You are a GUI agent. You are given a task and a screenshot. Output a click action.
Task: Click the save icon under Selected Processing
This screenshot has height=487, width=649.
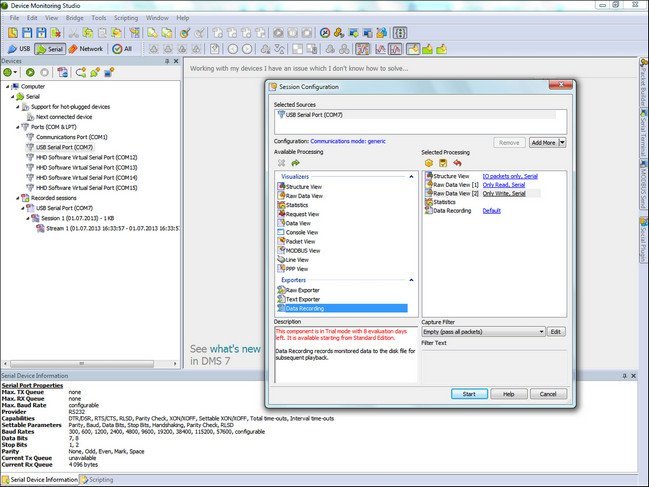coord(443,163)
